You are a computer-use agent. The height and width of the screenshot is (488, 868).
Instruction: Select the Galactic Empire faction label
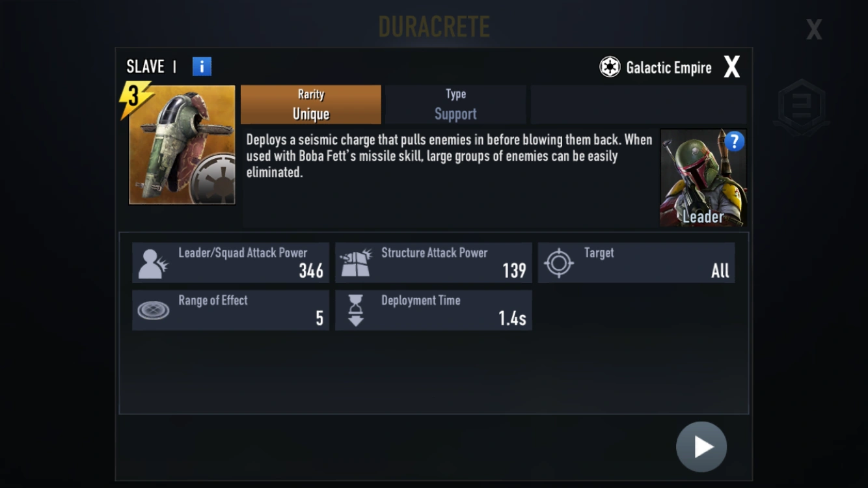[669, 68]
